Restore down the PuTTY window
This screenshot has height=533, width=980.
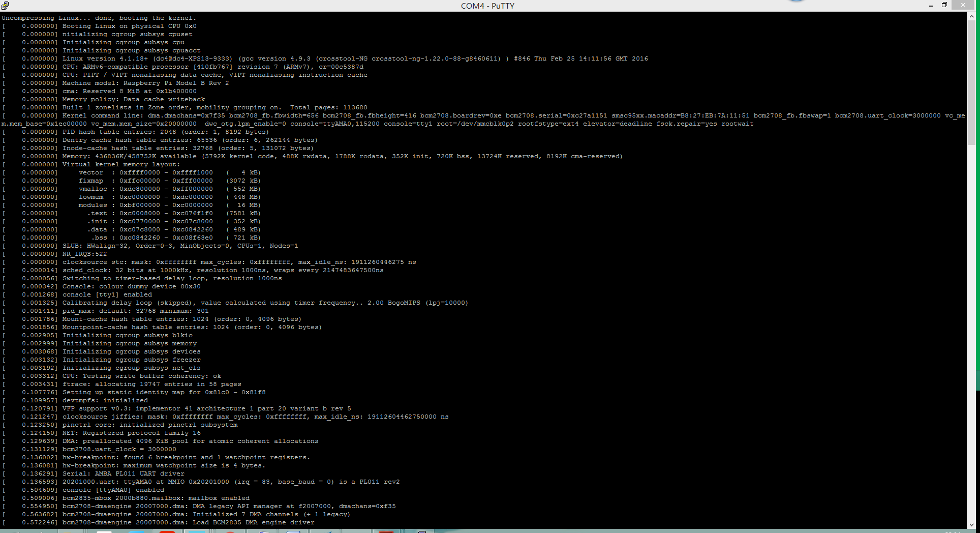pyautogui.click(x=944, y=5)
